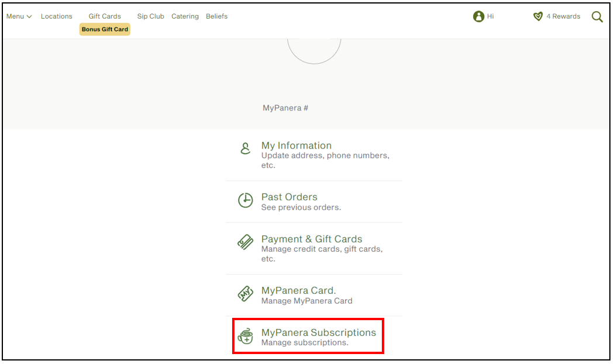Click the MyPanera Card ticket icon
Viewport: 614px width, 364px height.
pos(246,293)
